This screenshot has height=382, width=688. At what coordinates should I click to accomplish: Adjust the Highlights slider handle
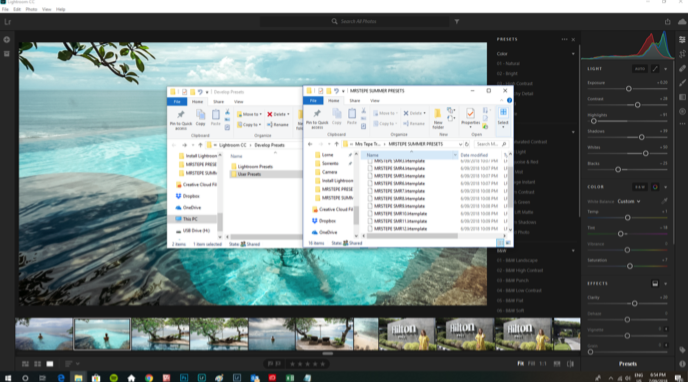click(x=594, y=121)
